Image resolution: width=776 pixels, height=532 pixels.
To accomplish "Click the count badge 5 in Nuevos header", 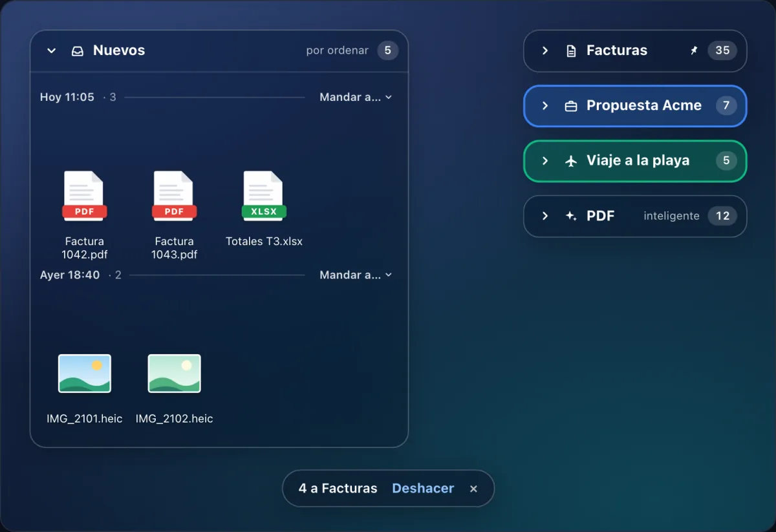I will pyautogui.click(x=388, y=50).
